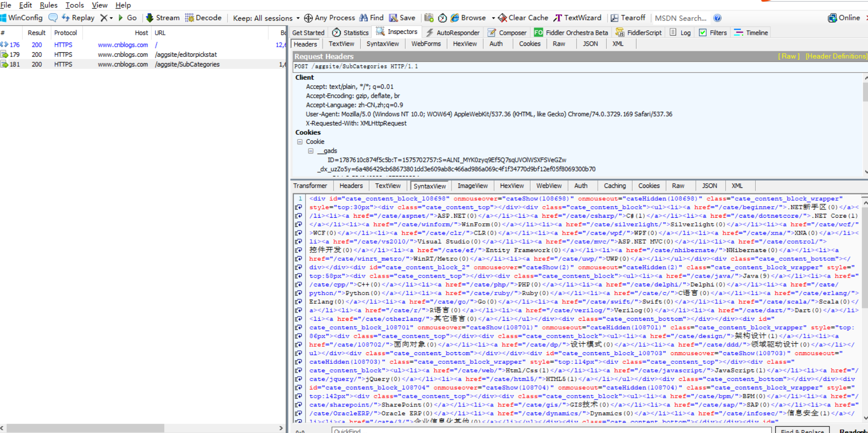Open the Composer tab

(507, 33)
